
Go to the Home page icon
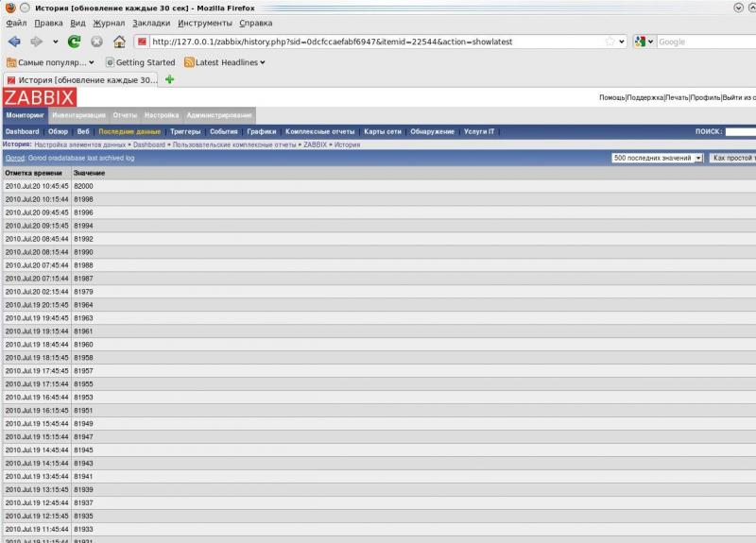[x=119, y=42]
